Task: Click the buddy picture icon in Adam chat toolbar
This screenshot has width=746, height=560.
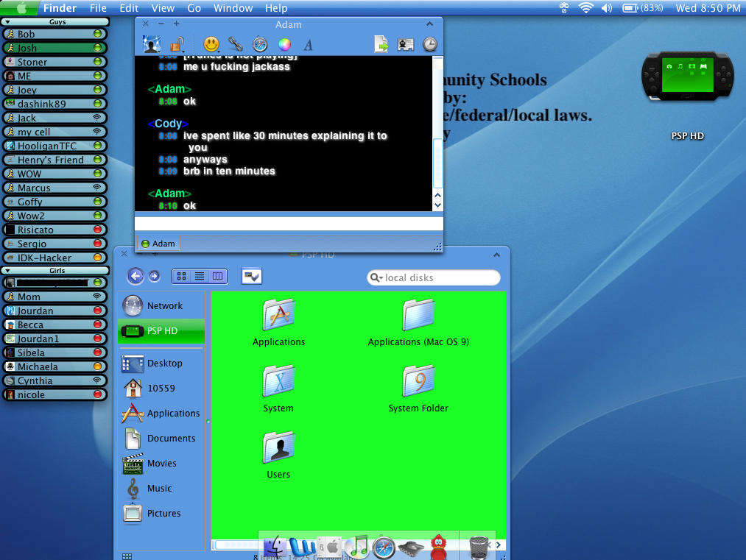Action: pos(151,44)
